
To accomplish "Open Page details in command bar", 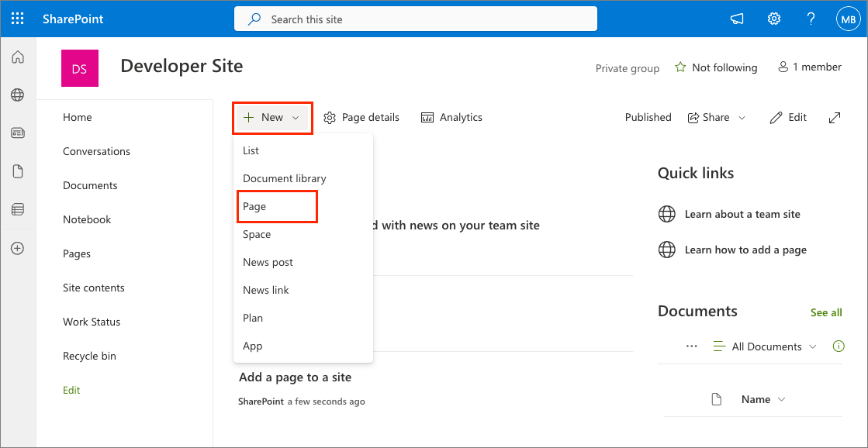I will [x=361, y=117].
